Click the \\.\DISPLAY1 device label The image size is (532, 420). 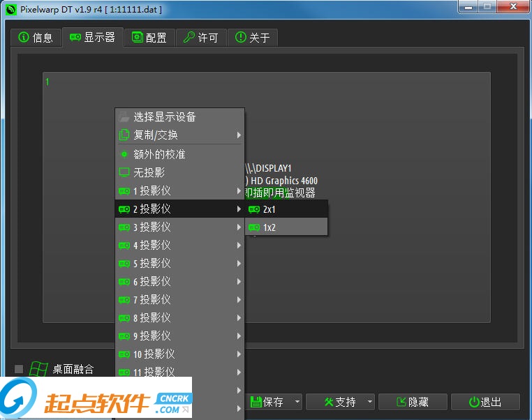[268, 168]
